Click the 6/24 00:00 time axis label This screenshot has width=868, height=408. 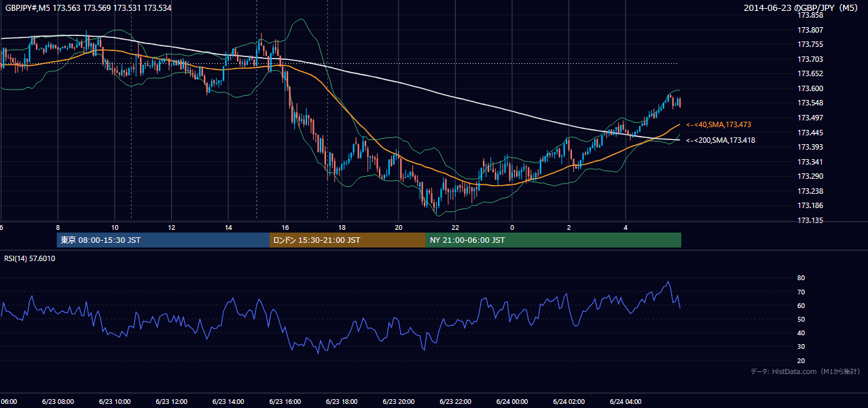pos(512,402)
